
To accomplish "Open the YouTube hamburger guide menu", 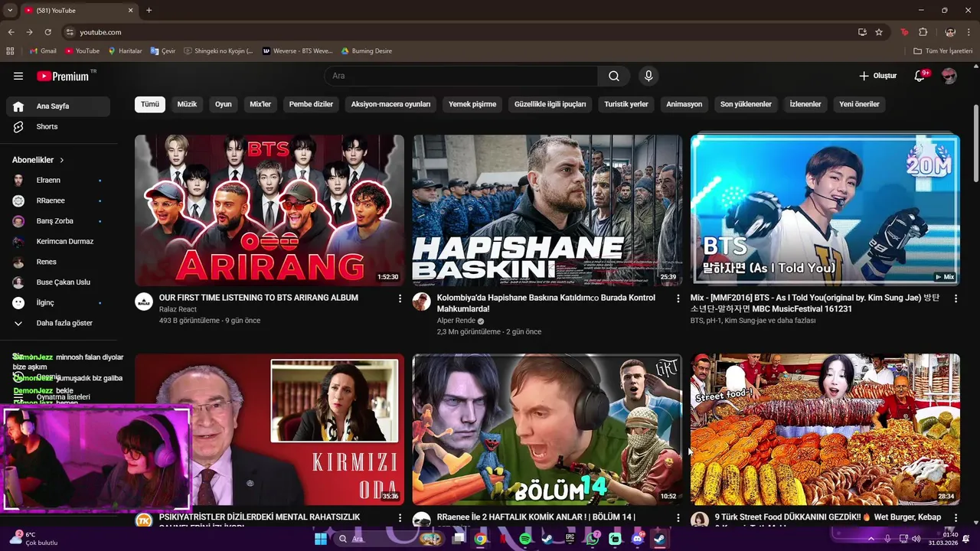I will click(18, 76).
